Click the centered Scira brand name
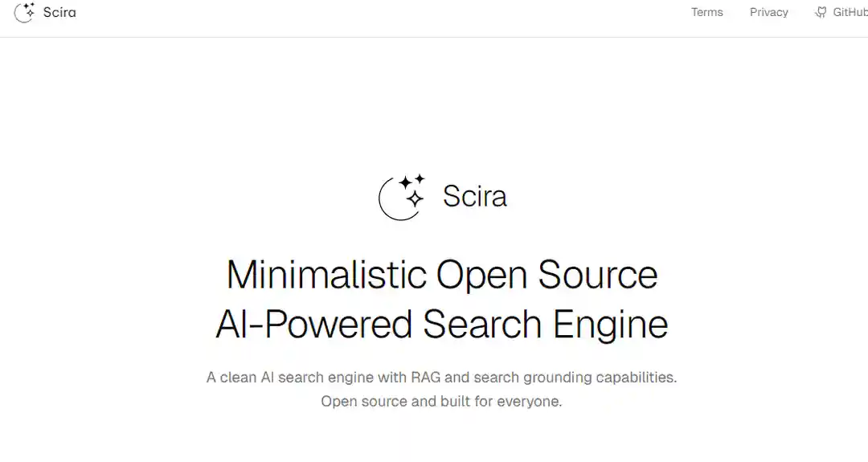 [474, 196]
